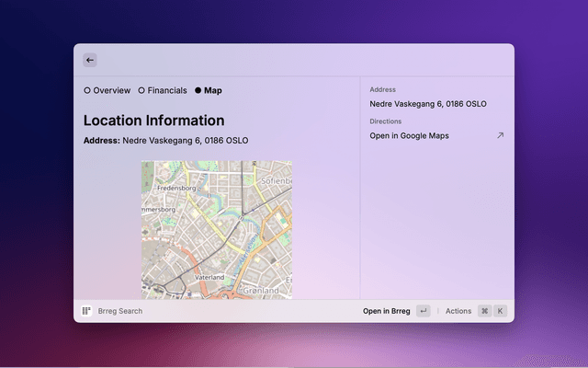This screenshot has width=588, height=368.
Task: Click the Command key symbol in footer
Action: [484, 311]
